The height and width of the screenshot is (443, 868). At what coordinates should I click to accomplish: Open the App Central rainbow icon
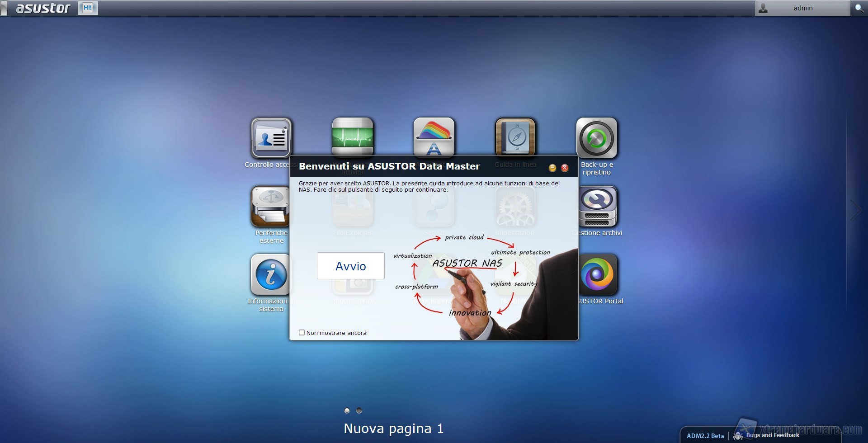pos(434,137)
